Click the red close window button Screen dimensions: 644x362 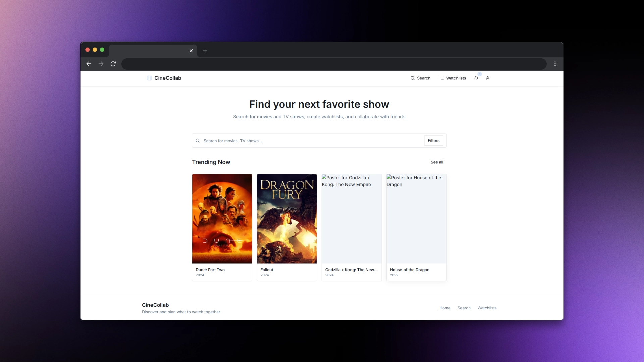88,50
